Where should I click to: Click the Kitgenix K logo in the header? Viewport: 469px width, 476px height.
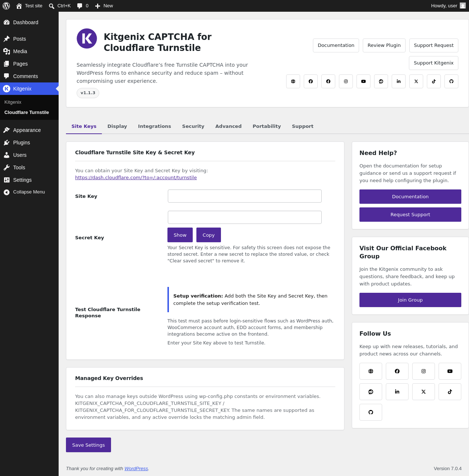pyautogui.click(x=87, y=38)
